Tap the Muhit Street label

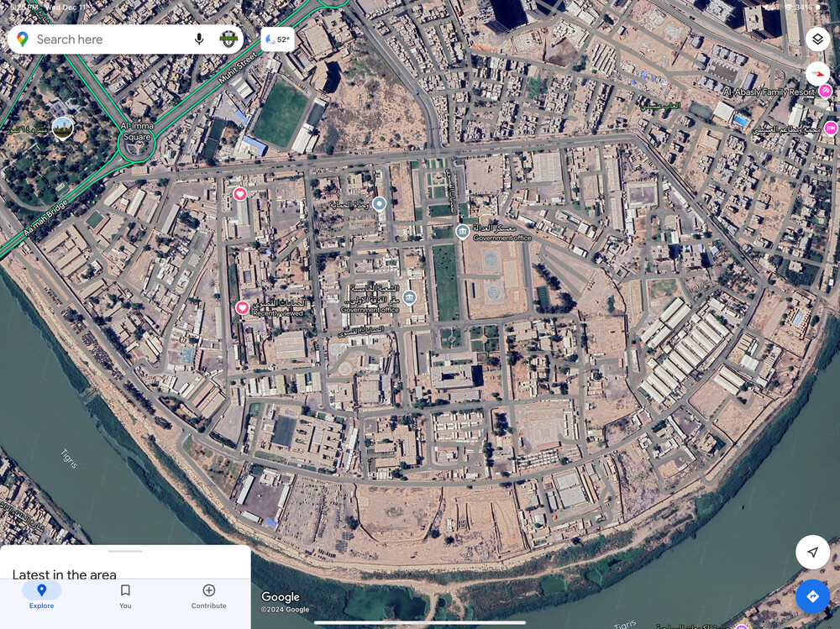click(x=238, y=67)
